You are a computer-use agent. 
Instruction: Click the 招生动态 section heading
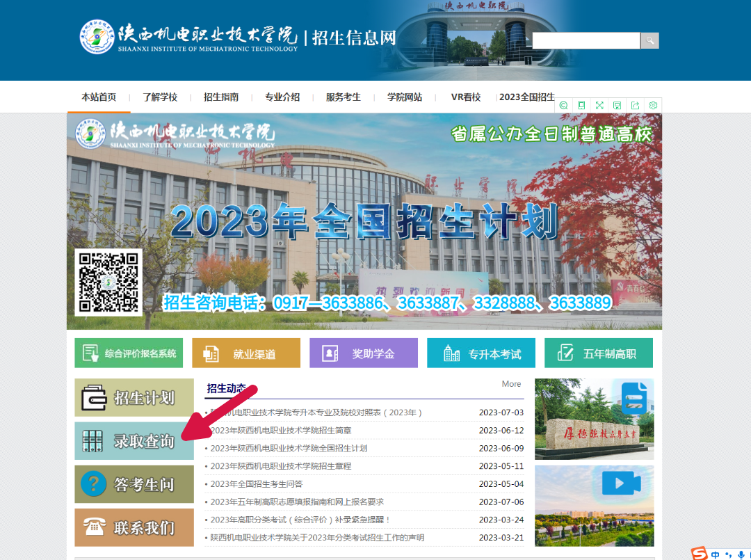pos(226,388)
